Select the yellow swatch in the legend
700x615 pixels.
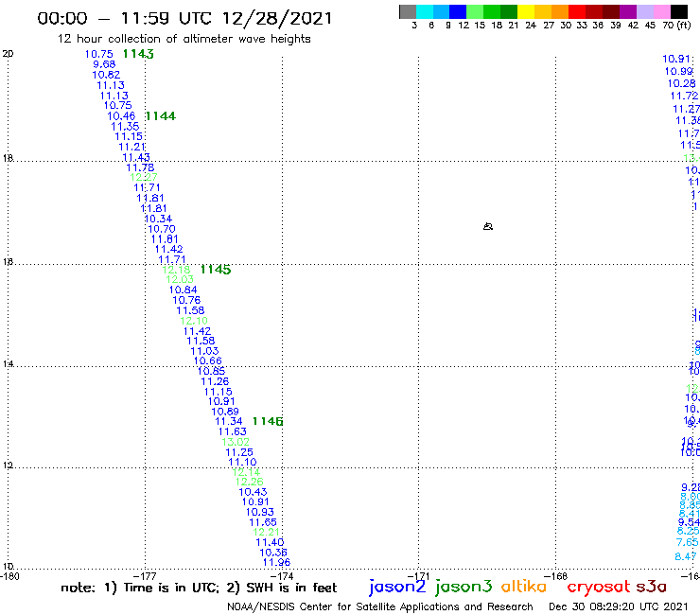pos(526,11)
